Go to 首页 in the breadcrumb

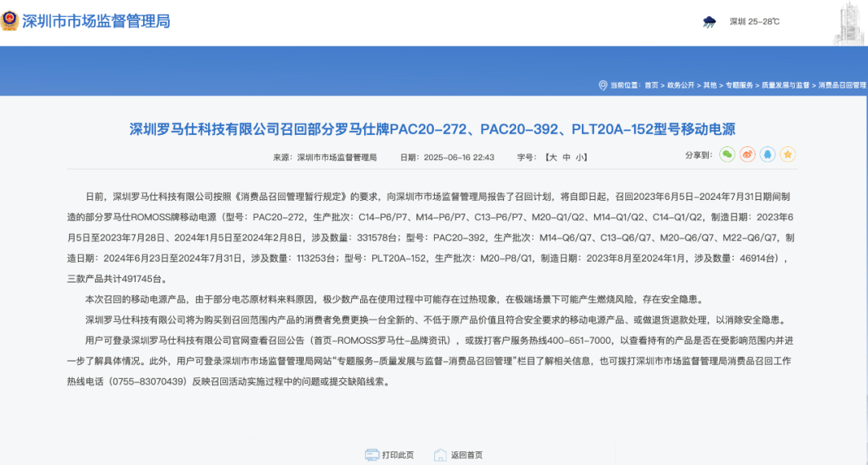(651, 85)
